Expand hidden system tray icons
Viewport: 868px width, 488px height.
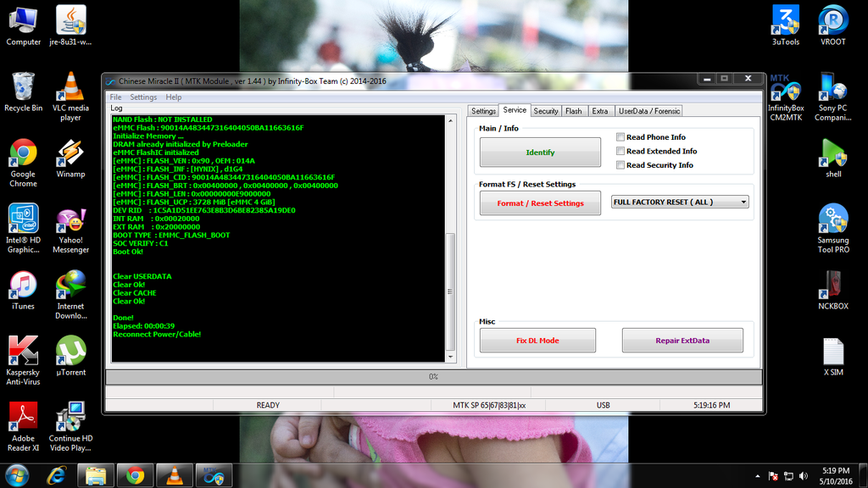pyautogui.click(x=758, y=475)
